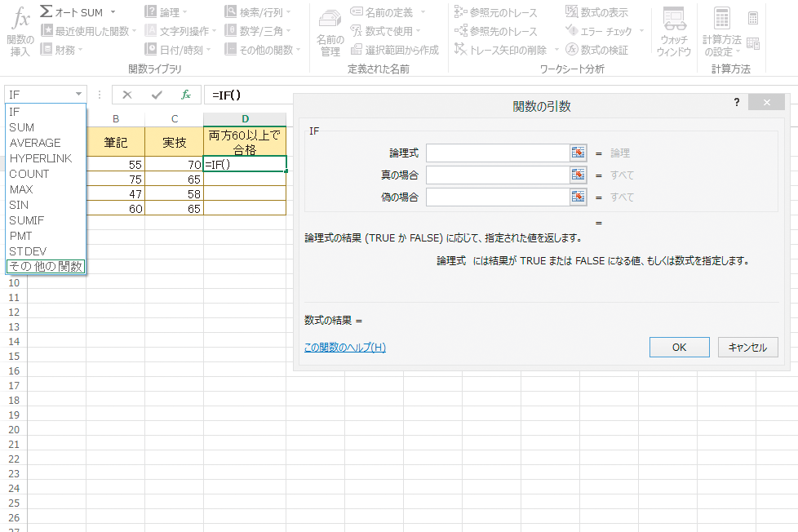Select COUNT in the function list
798x532 pixels.
click(46, 174)
